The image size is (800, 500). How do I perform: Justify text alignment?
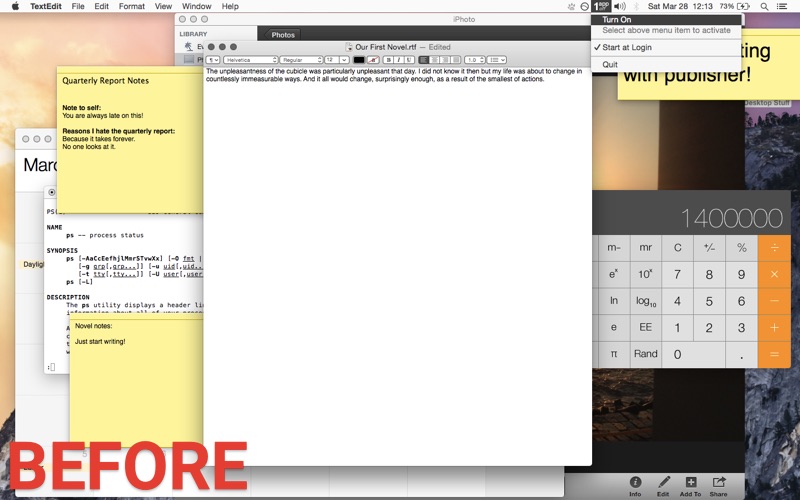(456, 60)
